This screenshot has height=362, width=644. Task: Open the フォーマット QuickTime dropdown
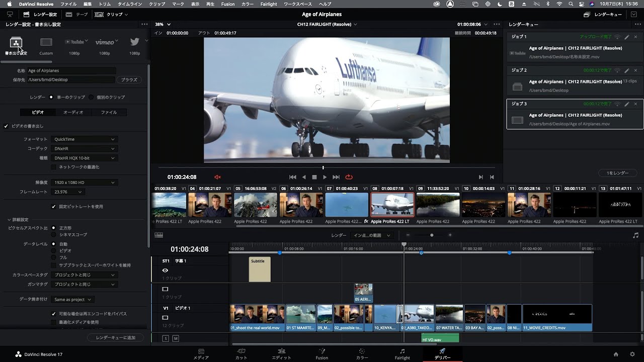[x=84, y=139]
